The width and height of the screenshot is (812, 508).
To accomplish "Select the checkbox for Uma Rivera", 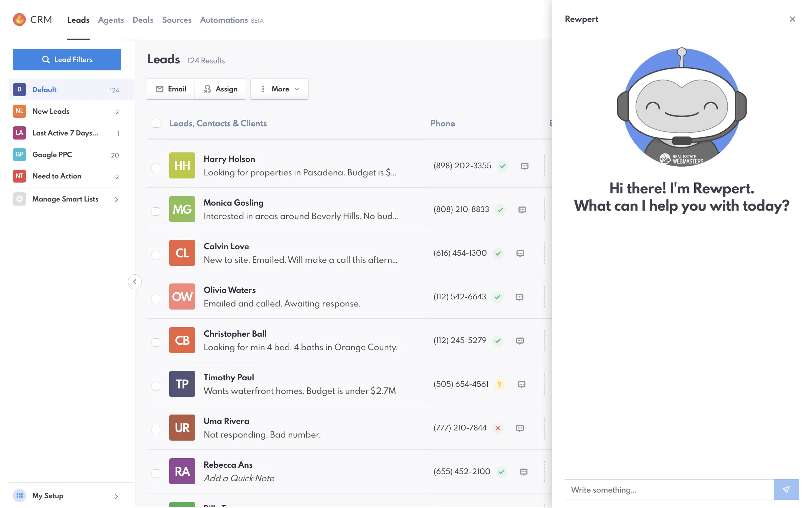I will [156, 430].
